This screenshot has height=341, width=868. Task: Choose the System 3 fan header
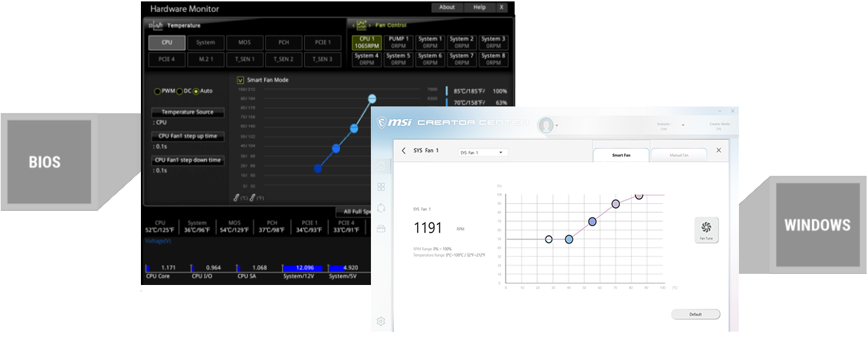tap(493, 42)
